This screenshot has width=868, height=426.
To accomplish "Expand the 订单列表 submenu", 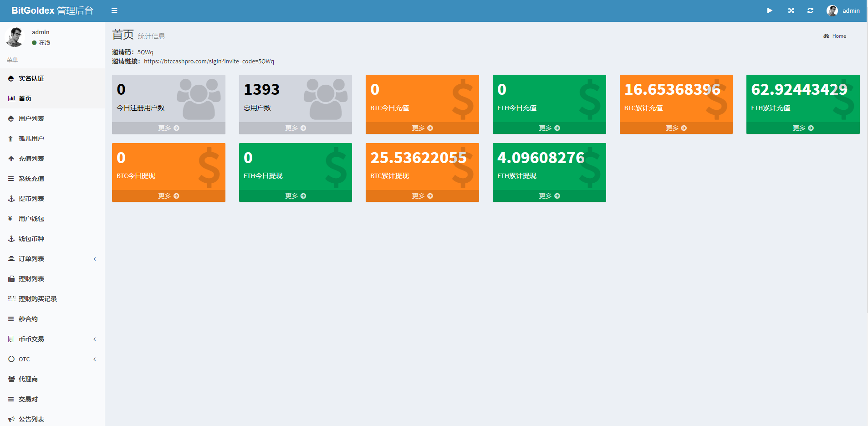I will click(95, 259).
